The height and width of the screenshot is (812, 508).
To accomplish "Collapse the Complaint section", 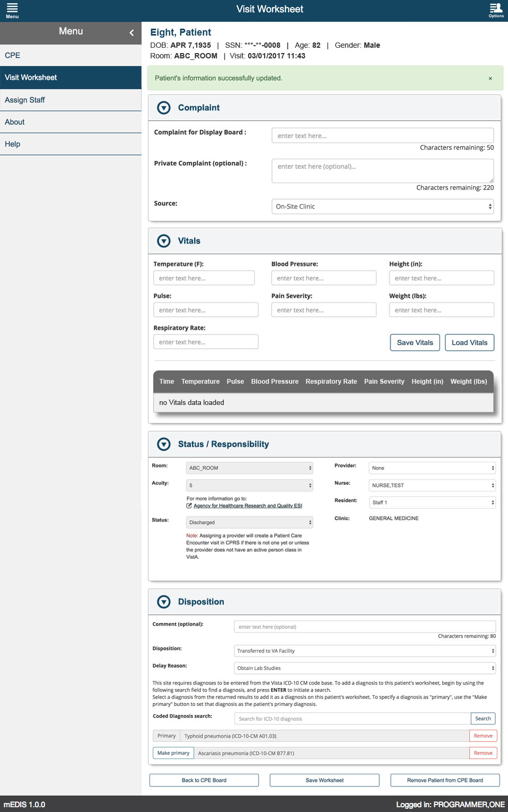I will tap(164, 108).
